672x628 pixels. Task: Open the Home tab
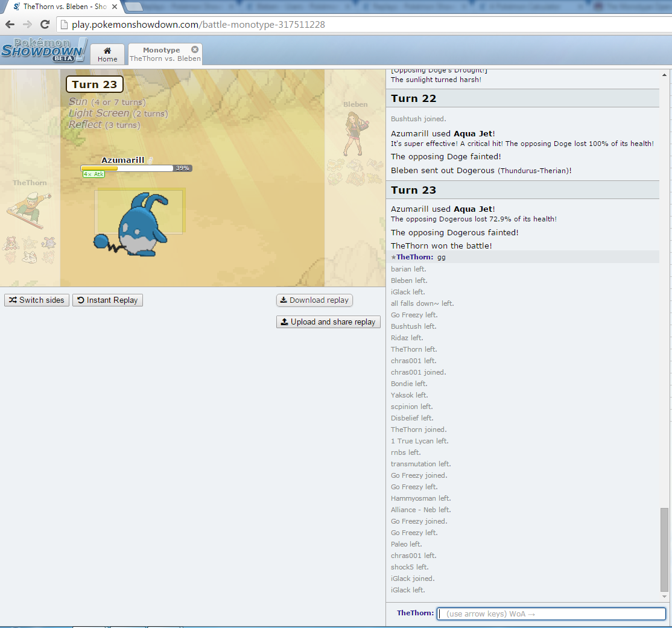click(107, 54)
